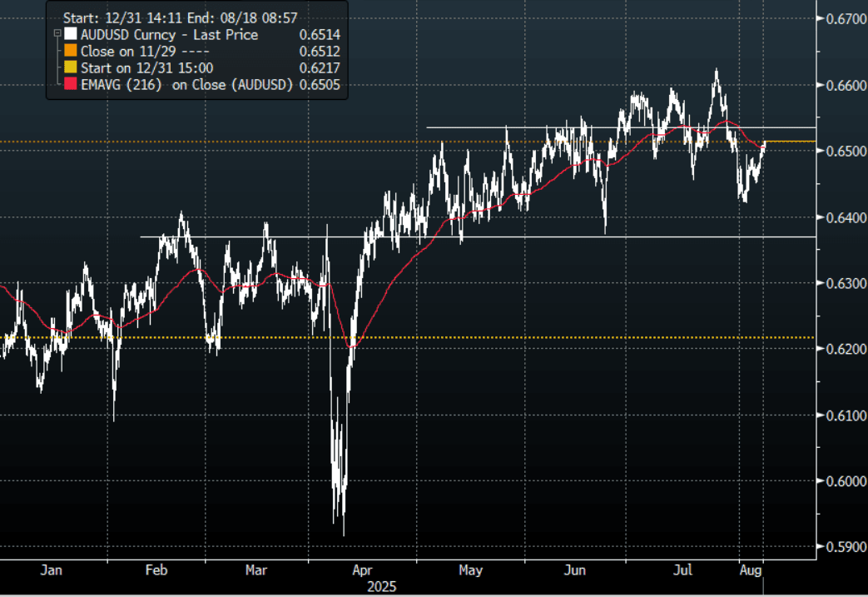The height and width of the screenshot is (597, 868).
Task: Click the 2025 year label below the chart
Action: (x=384, y=586)
